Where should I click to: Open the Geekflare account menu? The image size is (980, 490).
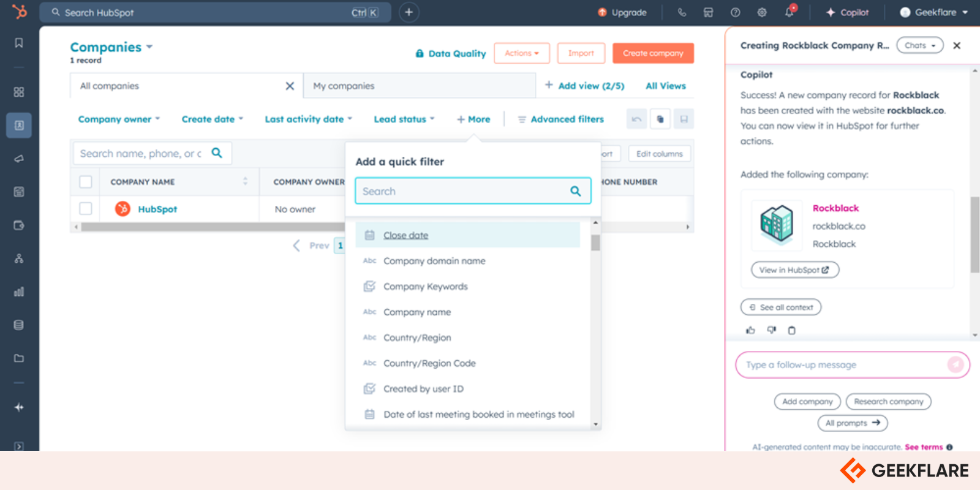click(x=933, y=12)
